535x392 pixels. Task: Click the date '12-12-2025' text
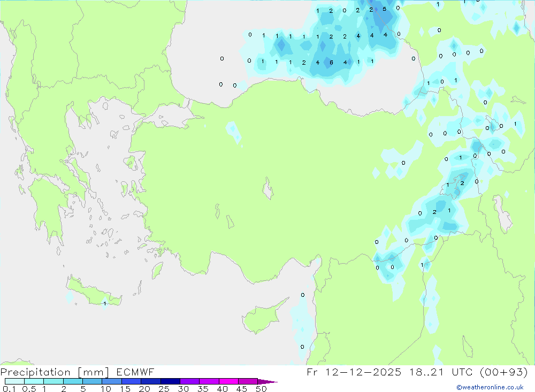[x=363, y=372]
